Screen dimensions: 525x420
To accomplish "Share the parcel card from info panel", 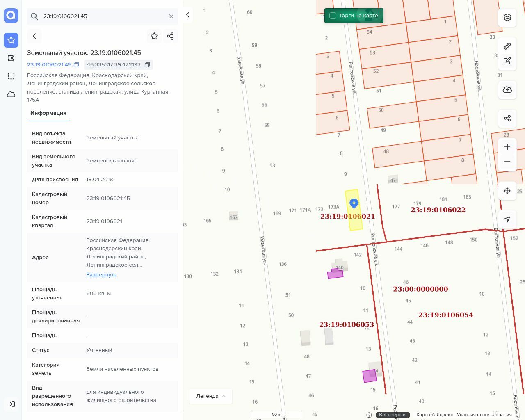I will pos(171,36).
